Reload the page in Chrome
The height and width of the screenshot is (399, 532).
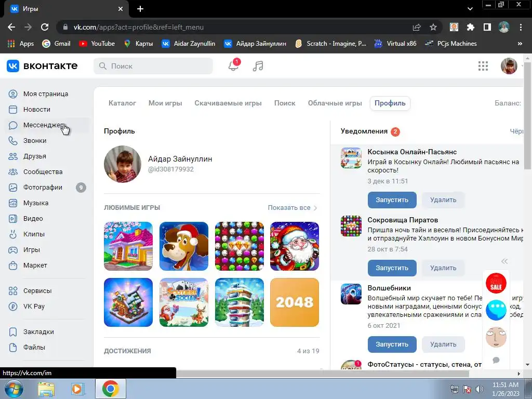coord(45,27)
